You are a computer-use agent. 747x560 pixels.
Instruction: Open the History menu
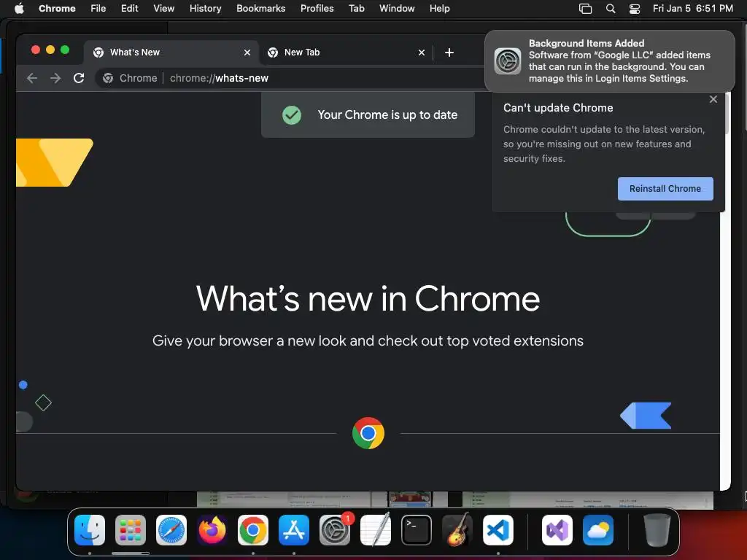[205, 9]
